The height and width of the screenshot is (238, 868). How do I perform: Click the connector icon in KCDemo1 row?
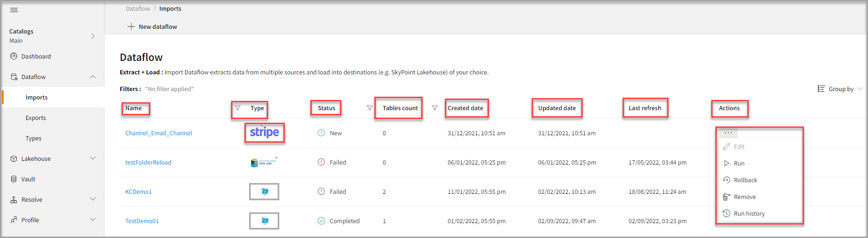264,192
